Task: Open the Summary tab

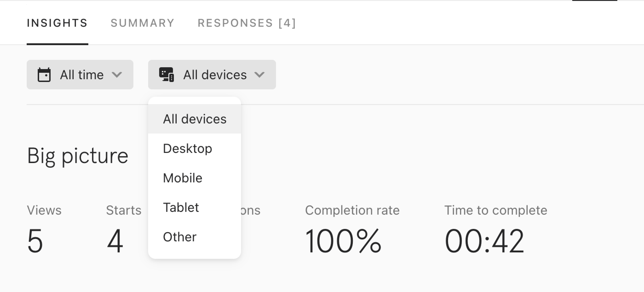Action: [x=143, y=23]
